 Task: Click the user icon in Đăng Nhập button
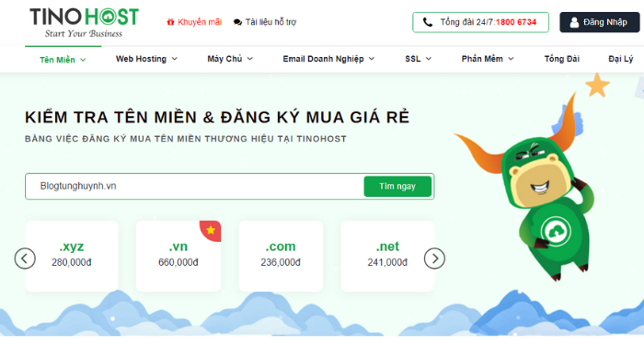click(x=574, y=23)
